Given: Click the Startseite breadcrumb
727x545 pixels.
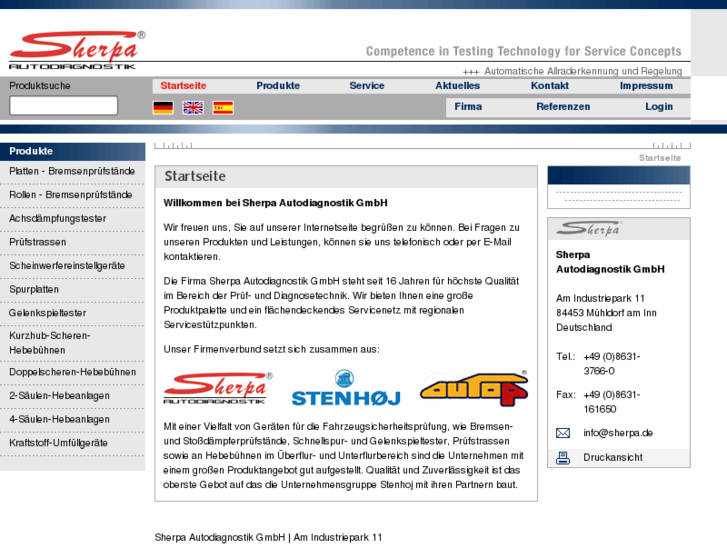Looking at the screenshot, I should [660, 158].
